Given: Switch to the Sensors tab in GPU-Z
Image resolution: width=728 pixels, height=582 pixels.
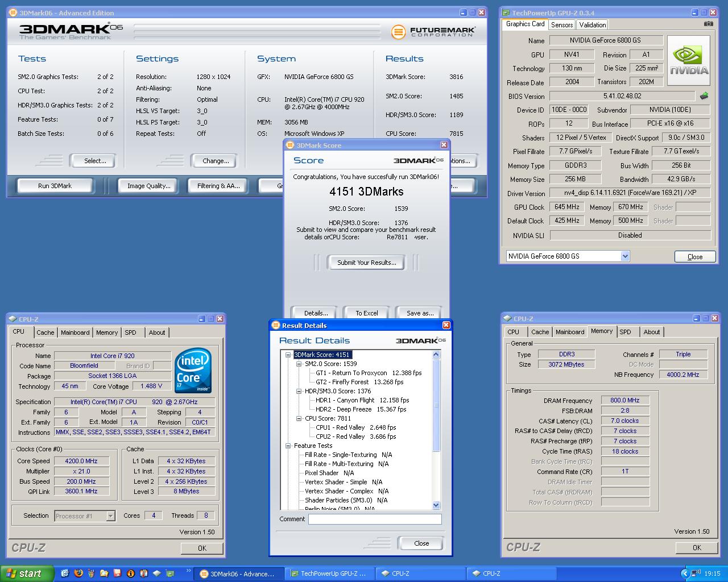Looking at the screenshot, I should (x=562, y=25).
